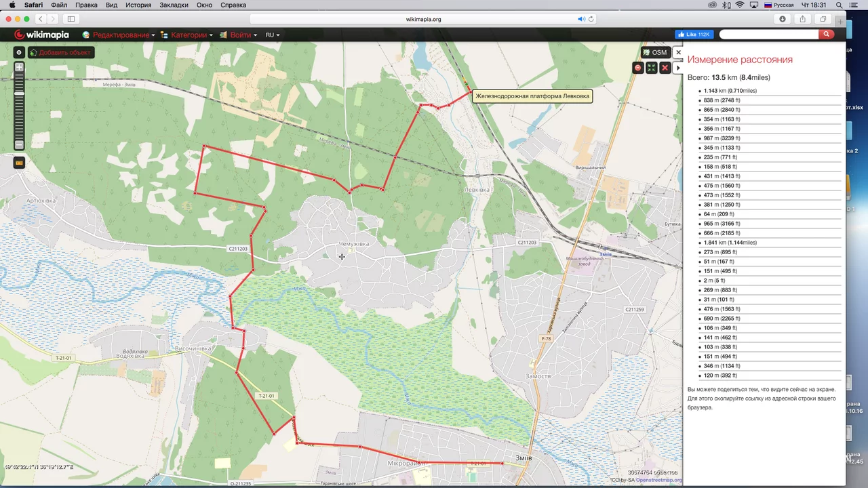Open a new tab with plus button
Screen dimensions: 868x488
[x=841, y=22]
